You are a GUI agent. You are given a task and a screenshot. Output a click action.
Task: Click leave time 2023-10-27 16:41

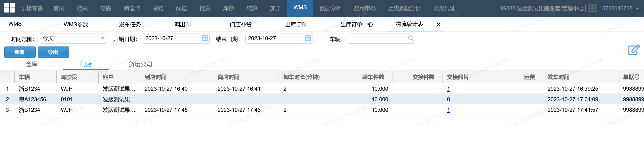point(239,89)
